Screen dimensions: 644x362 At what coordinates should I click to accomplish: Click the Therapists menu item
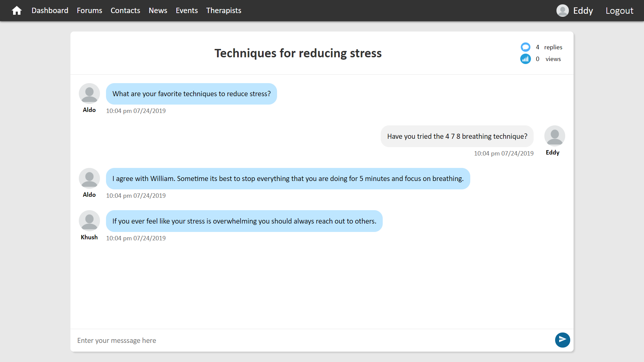pos(224,11)
